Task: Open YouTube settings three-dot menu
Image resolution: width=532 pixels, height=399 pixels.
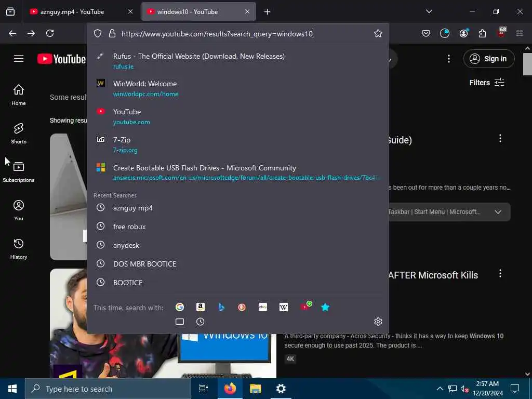Action: coord(449,59)
